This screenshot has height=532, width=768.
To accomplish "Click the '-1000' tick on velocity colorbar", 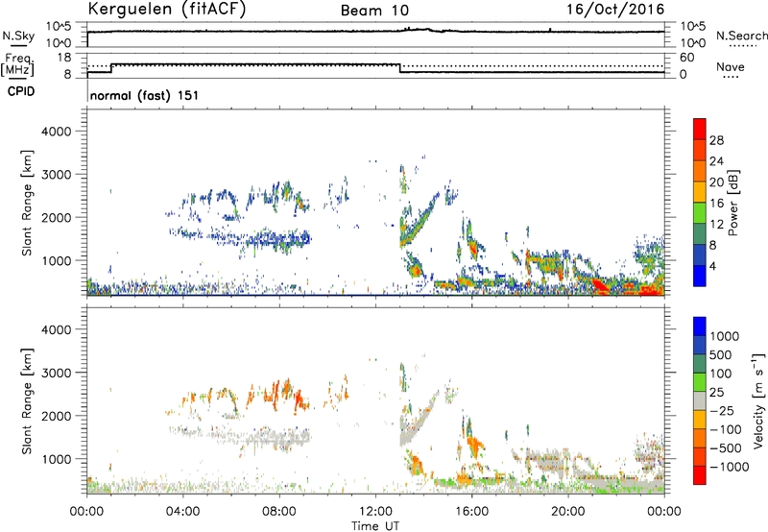I will click(x=729, y=467).
